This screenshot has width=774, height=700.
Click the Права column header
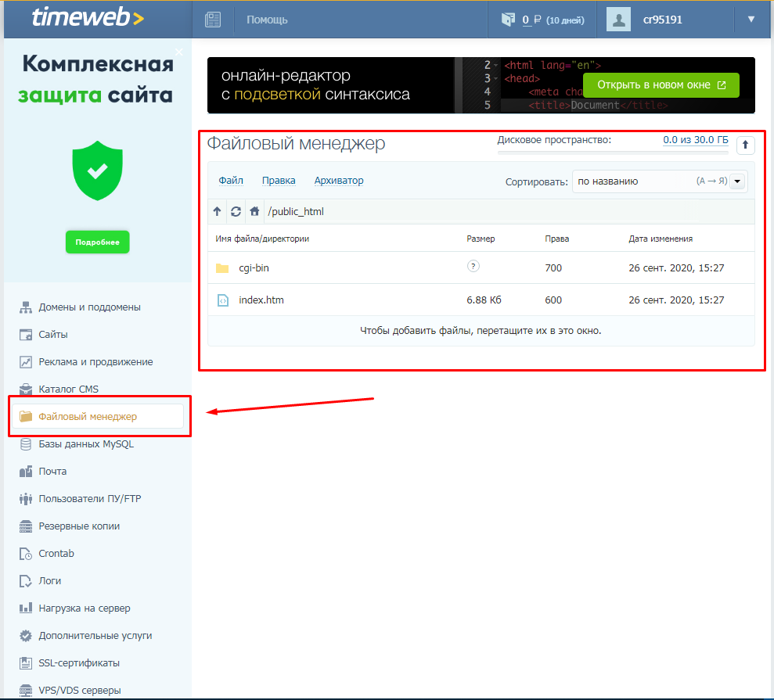click(556, 239)
